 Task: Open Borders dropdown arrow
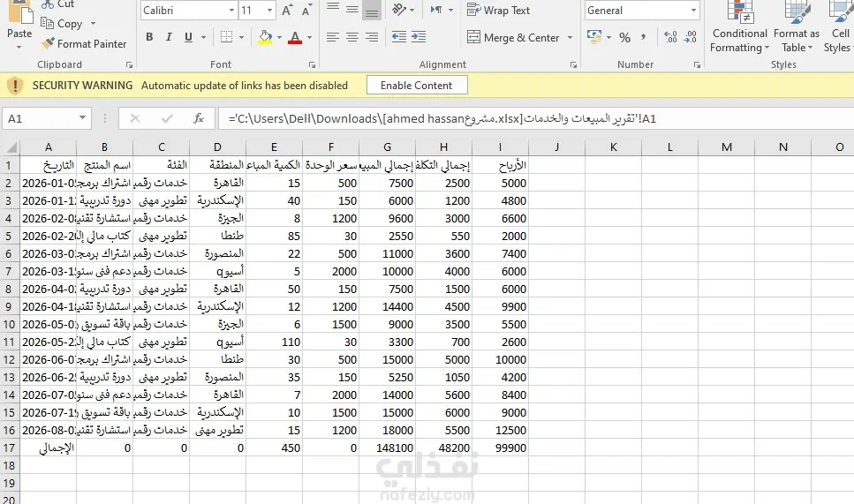[x=241, y=38]
